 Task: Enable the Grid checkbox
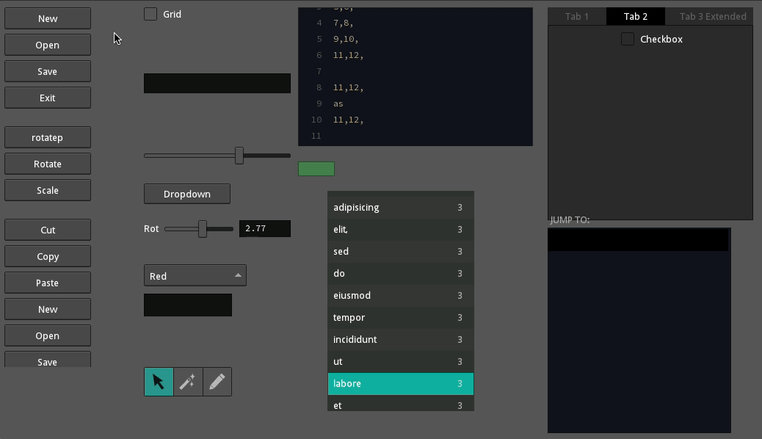pyautogui.click(x=150, y=14)
